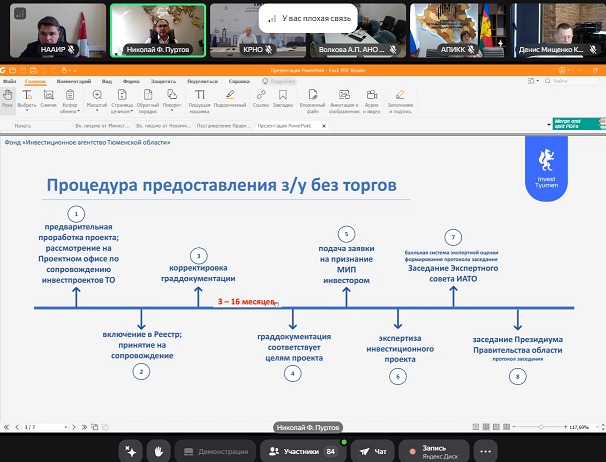Open the reactions sparkle icon
Viewport: 606px width, 462px height.
click(x=130, y=451)
